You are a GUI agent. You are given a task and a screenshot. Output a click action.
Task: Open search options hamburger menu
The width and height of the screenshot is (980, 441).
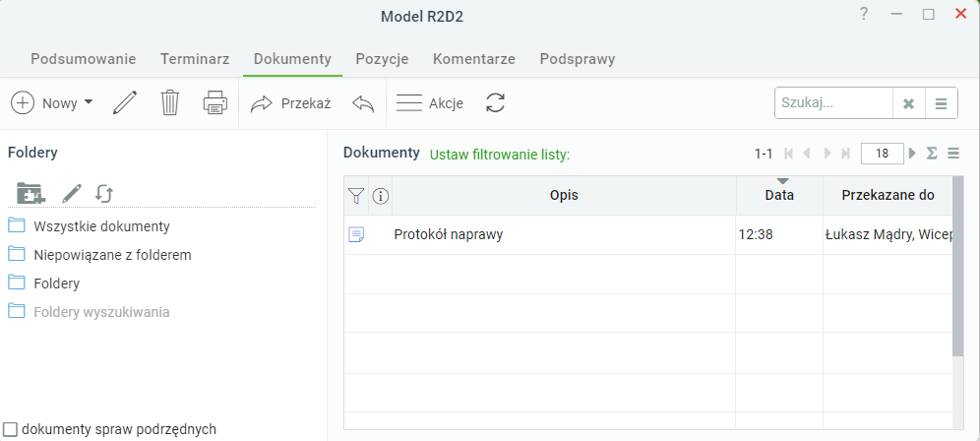pyautogui.click(x=941, y=103)
